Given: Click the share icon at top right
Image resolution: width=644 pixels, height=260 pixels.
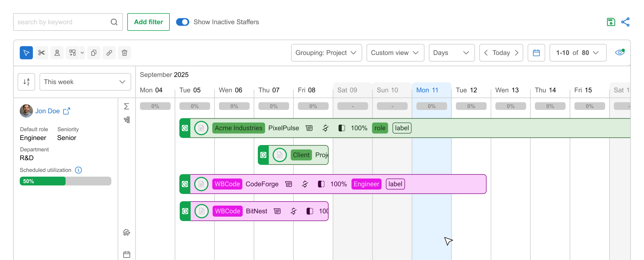Looking at the screenshot, I should [625, 22].
